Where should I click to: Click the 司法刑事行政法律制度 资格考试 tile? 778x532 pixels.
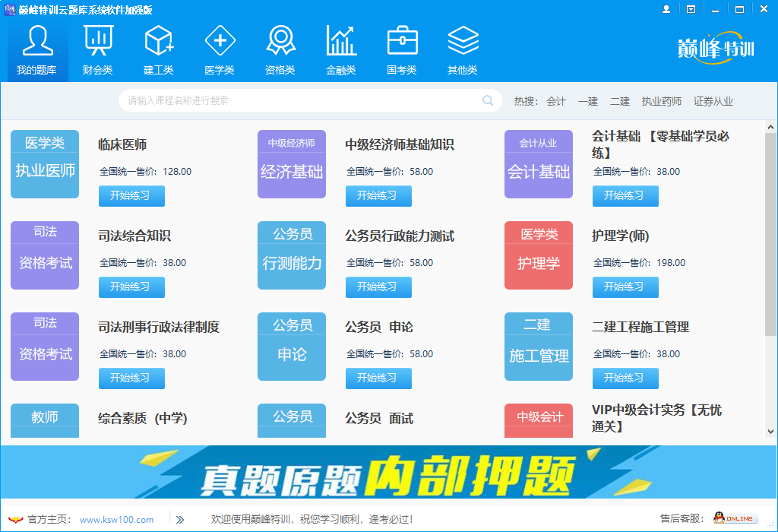[45, 347]
